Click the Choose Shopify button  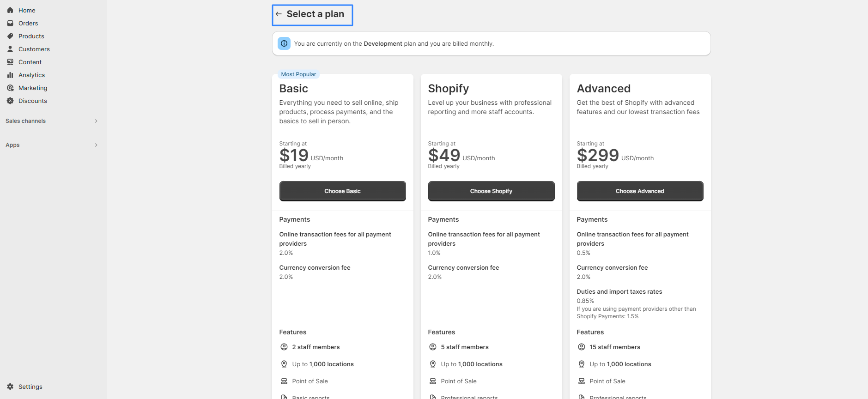click(x=491, y=191)
